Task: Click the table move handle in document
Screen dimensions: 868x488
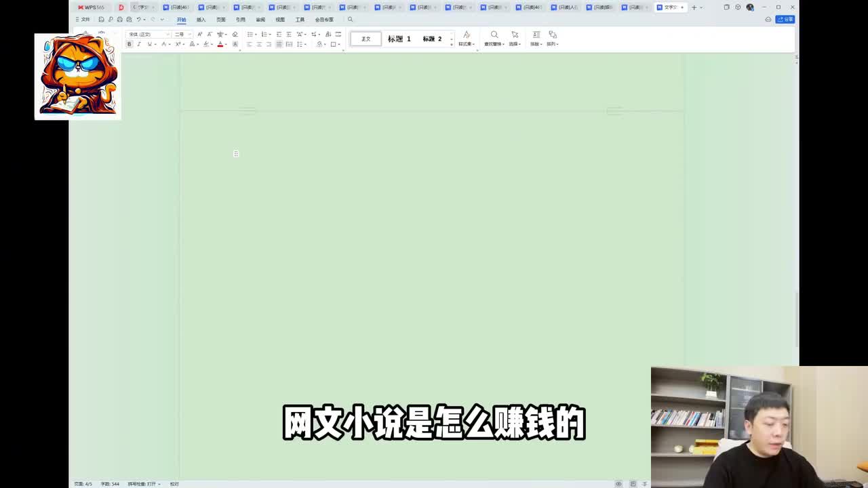Action: [x=236, y=154]
